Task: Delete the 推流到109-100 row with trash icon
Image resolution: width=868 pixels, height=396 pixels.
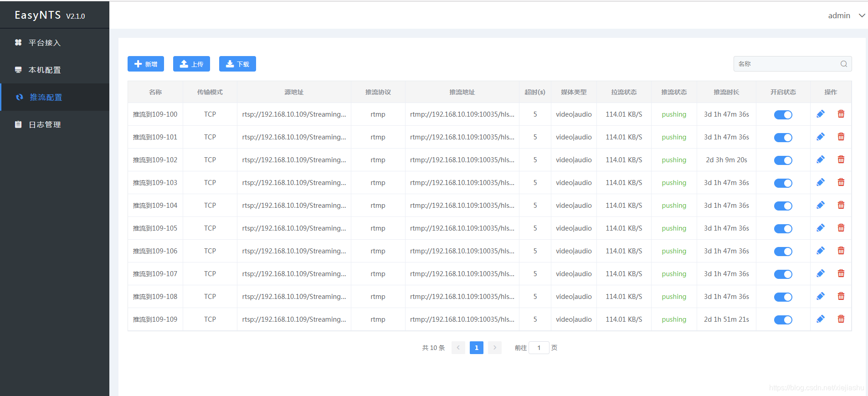Action: pos(841,114)
